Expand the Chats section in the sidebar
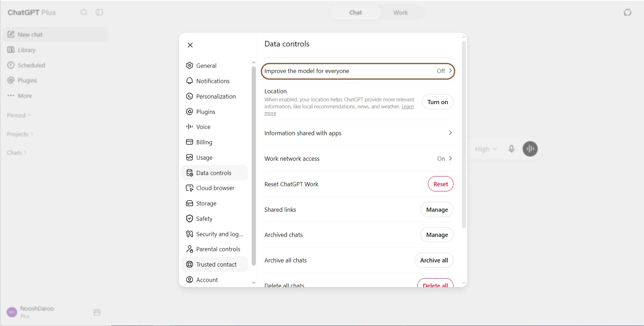This screenshot has height=326, width=644. 17,153
